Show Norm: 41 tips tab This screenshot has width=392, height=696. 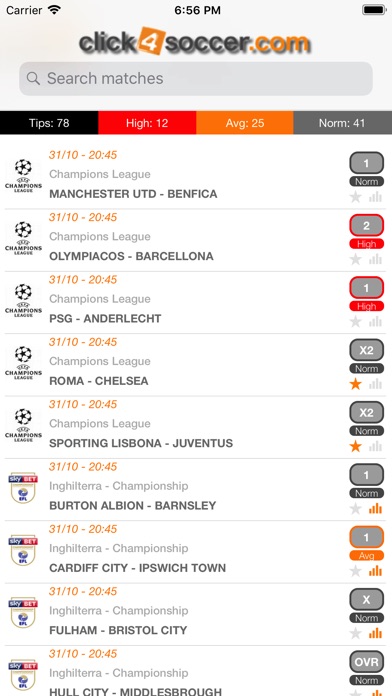click(x=342, y=123)
